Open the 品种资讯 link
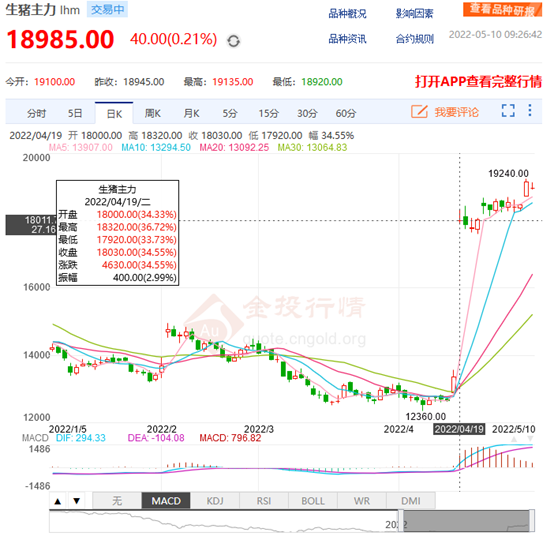The height and width of the screenshot is (536, 554). click(347, 39)
